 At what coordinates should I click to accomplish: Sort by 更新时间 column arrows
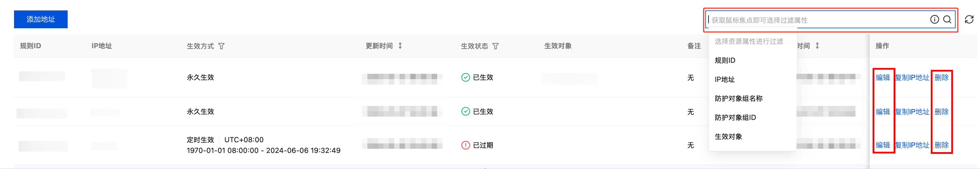(x=400, y=46)
